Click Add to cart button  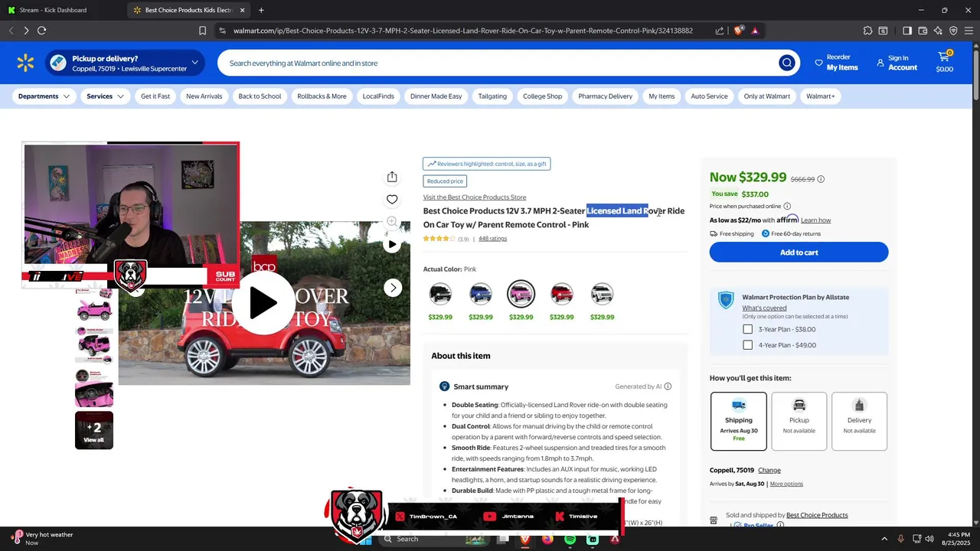(x=799, y=253)
